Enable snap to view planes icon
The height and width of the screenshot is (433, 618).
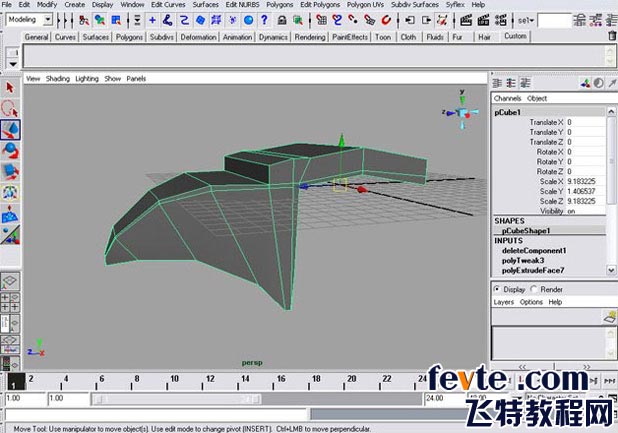pyautogui.click(x=369, y=20)
